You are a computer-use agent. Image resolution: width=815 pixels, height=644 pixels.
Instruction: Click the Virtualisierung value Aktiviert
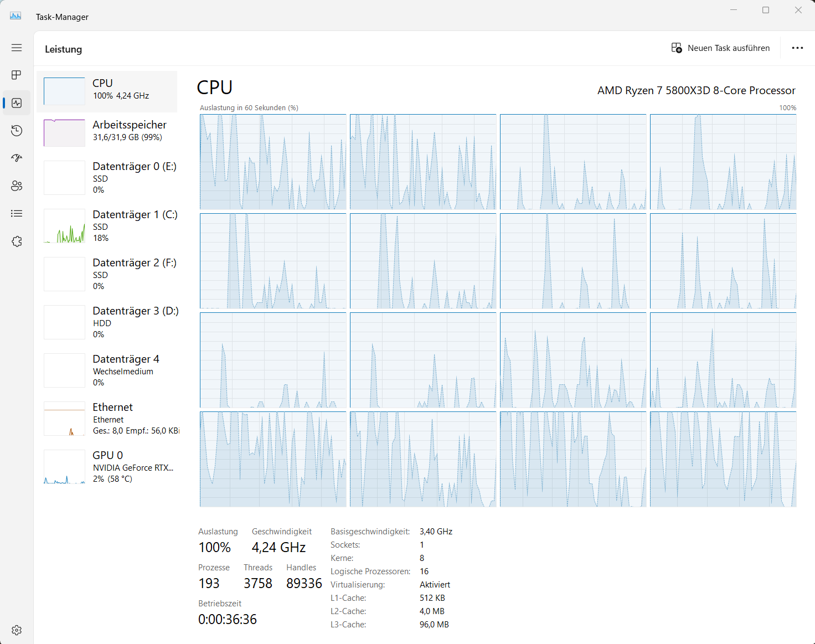(435, 585)
